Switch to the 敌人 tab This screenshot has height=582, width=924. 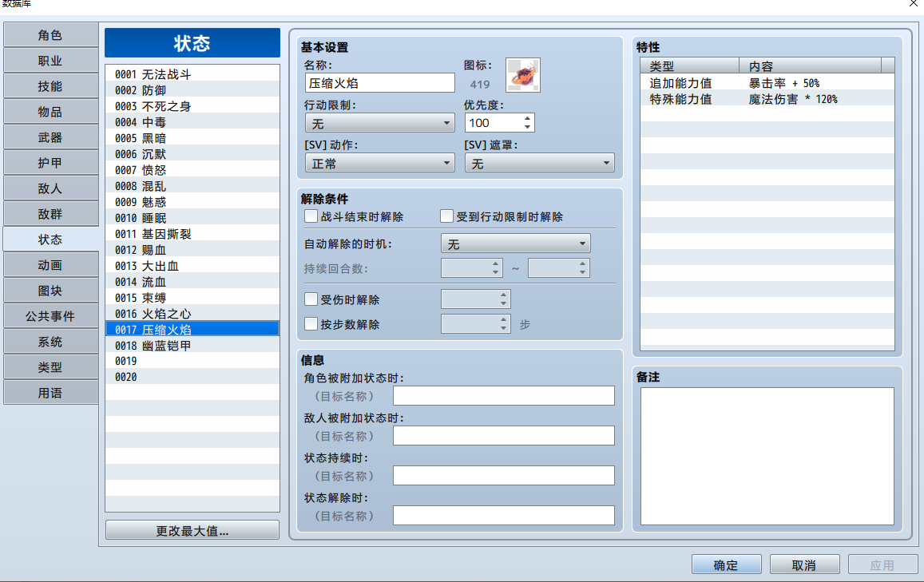pos(50,188)
